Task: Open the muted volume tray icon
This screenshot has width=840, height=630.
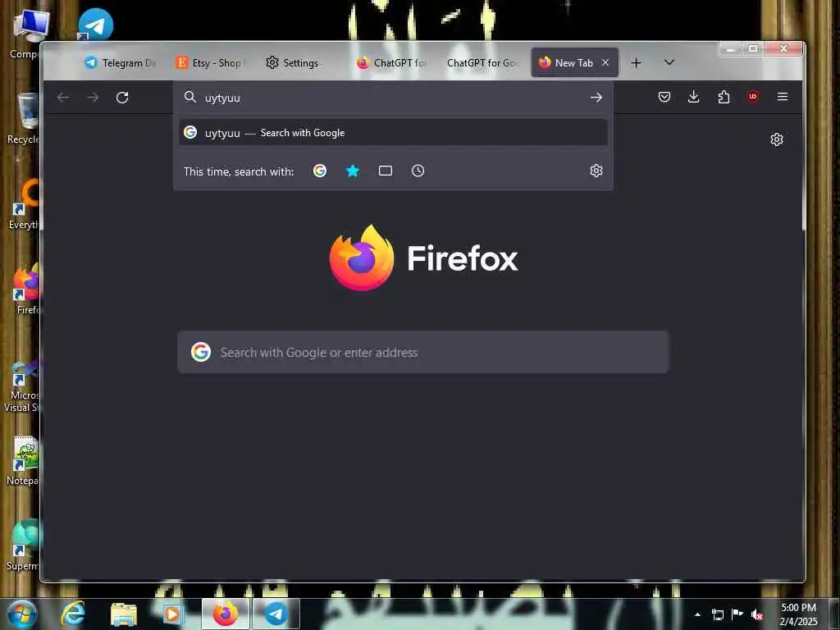Action: click(x=757, y=614)
